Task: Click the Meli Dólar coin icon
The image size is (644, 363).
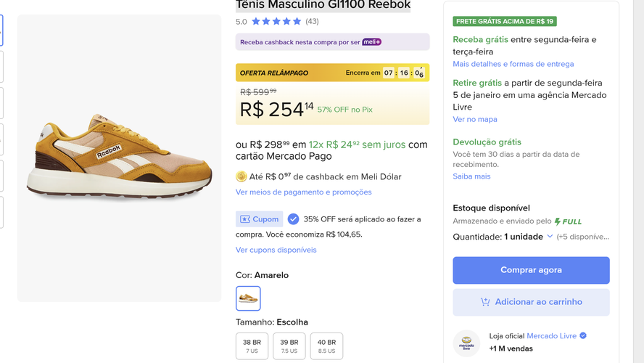Action: [x=241, y=176]
